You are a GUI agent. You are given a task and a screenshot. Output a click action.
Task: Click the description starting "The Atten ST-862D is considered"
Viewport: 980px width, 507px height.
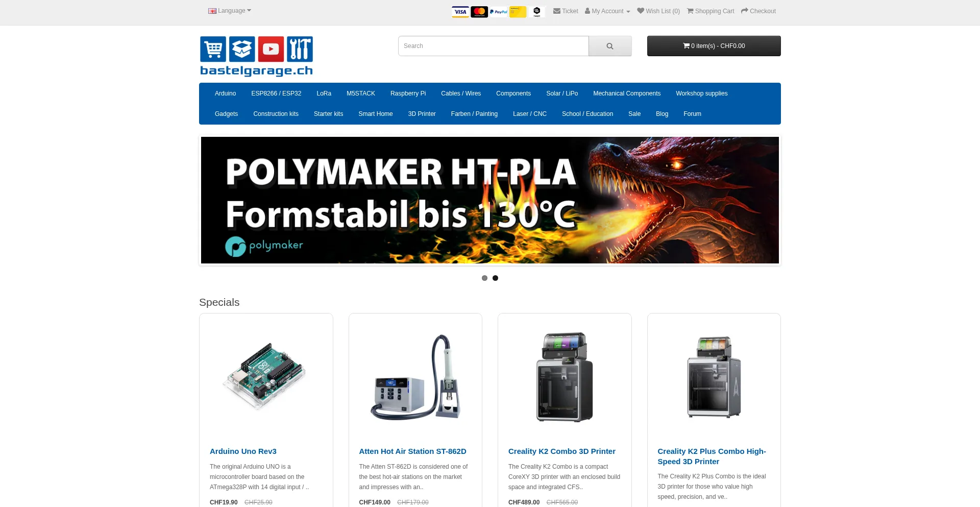pos(413,477)
